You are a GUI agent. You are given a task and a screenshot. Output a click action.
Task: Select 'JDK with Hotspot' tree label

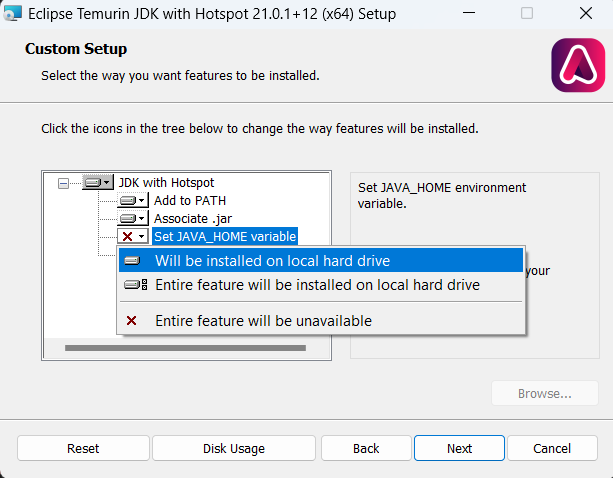point(166,183)
